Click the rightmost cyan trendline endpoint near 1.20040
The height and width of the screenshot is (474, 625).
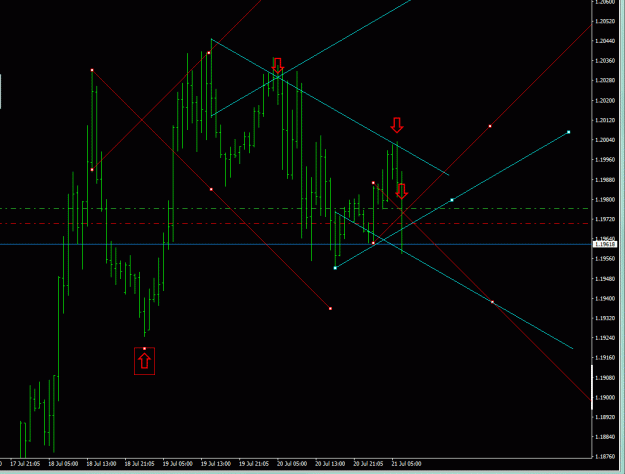568,132
